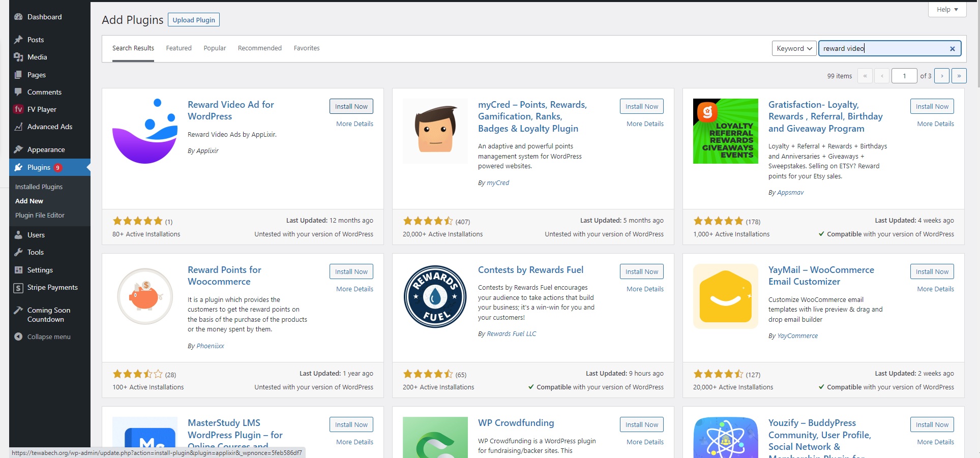
Task: Click the Settings sliders icon
Action: (18, 270)
